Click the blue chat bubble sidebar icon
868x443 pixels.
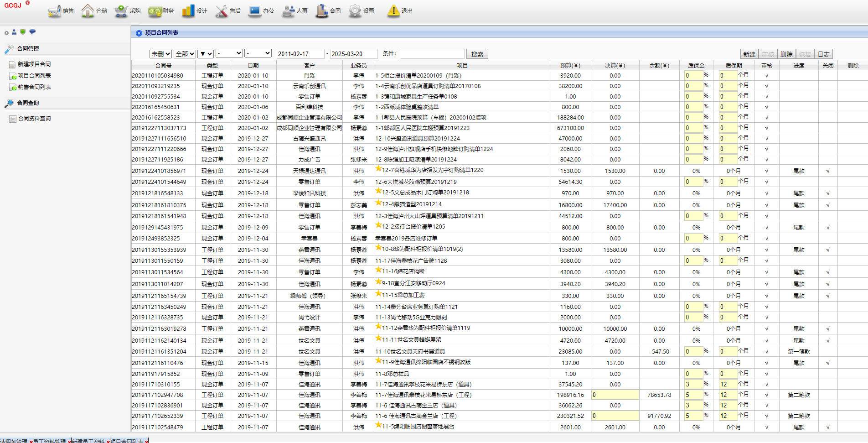[32, 32]
